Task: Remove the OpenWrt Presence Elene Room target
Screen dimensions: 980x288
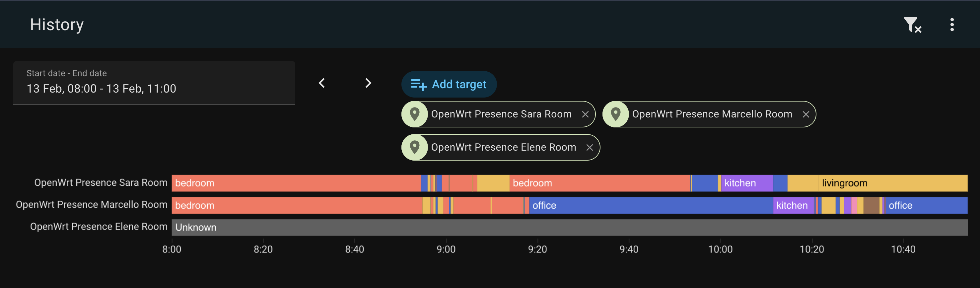Action: click(590, 147)
